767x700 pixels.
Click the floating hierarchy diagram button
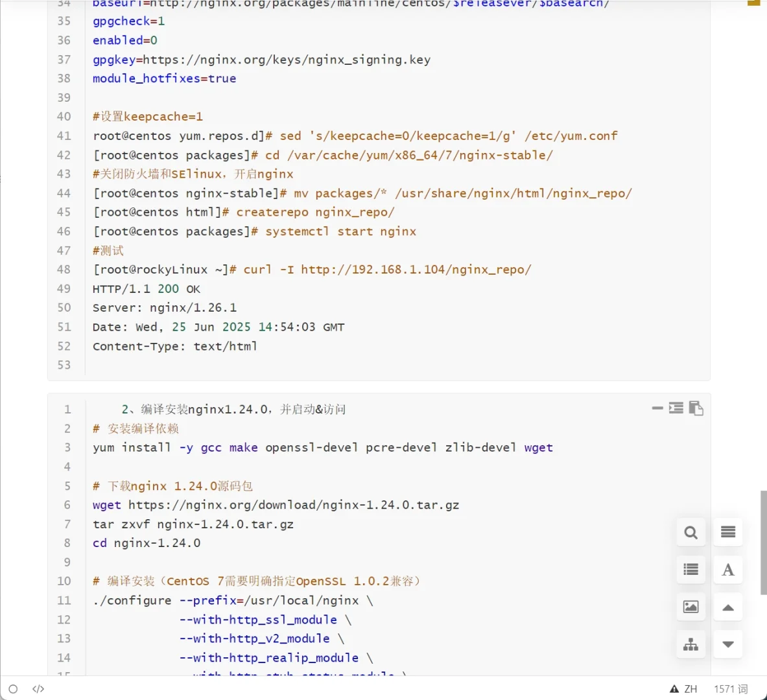tap(690, 644)
